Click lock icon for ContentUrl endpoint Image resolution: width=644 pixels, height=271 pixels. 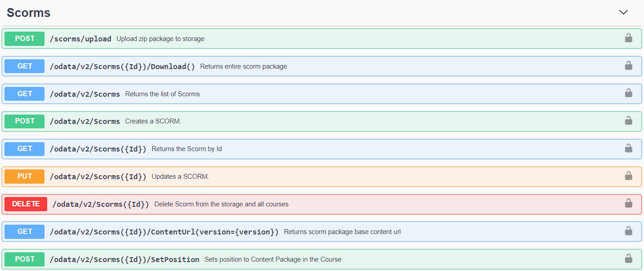[x=628, y=231]
